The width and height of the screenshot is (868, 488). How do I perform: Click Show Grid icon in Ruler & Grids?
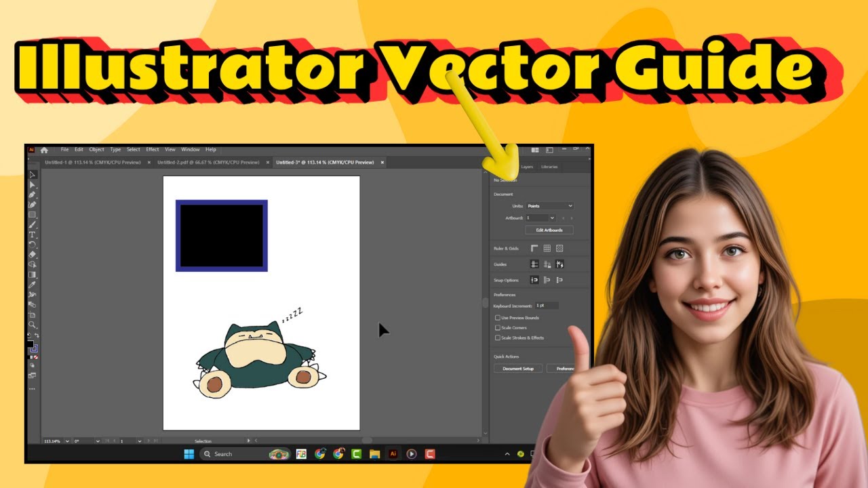tap(547, 249)
